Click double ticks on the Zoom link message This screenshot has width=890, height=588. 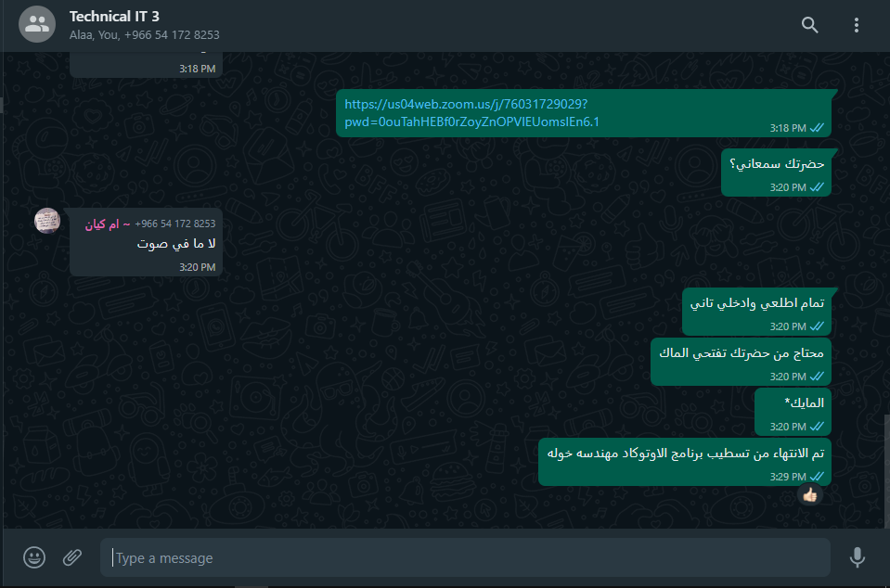coord(817,128)
